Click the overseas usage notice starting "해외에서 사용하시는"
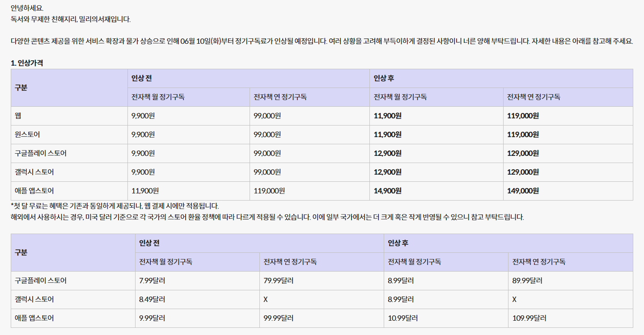Viewport: 644px width, 335px height. (267, 217)
